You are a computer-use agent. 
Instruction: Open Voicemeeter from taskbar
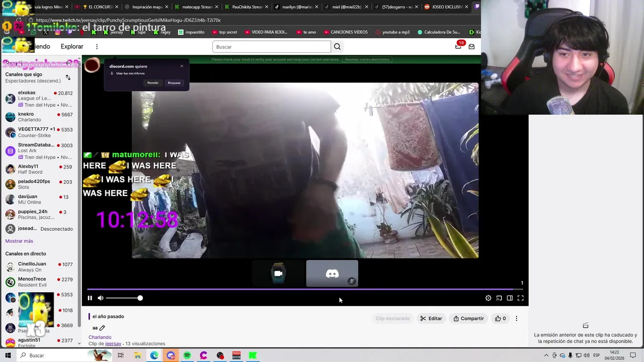(236, 355)
